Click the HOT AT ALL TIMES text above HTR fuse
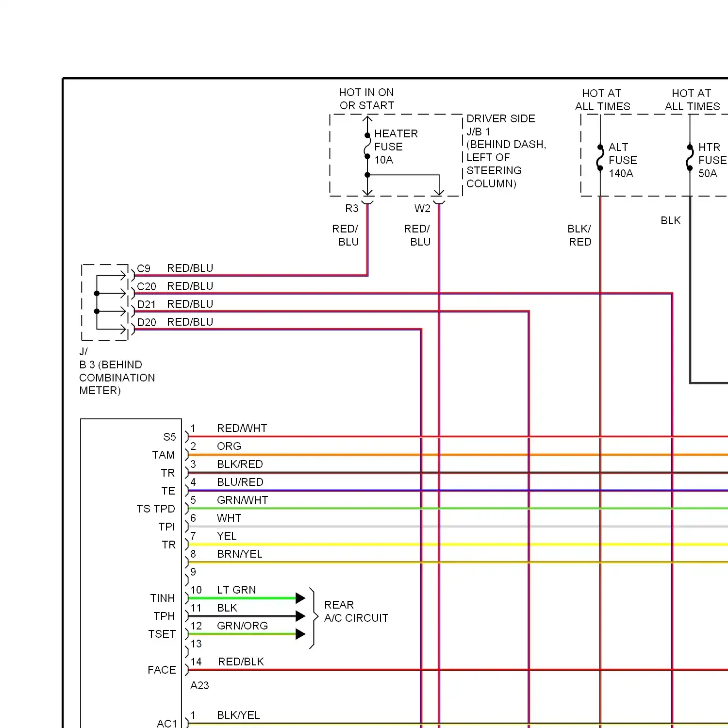This screenshot has height=728, width=728. pos(692,100)
